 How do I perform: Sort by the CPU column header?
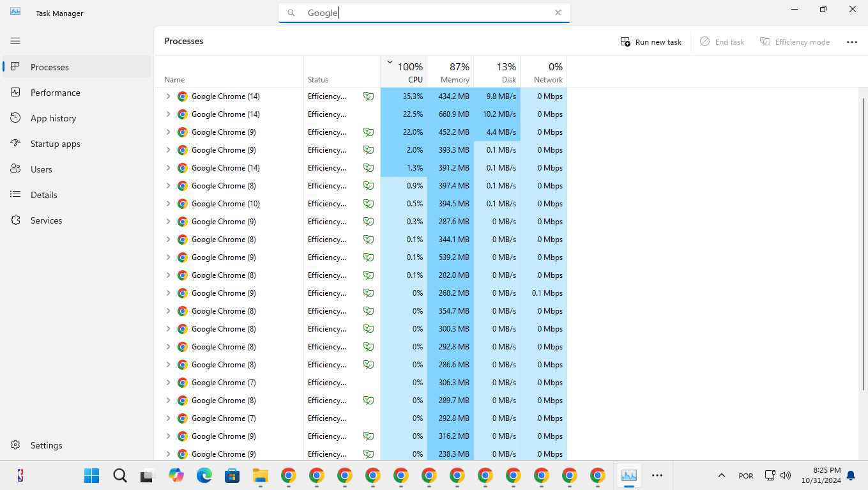tap(404, 72)
